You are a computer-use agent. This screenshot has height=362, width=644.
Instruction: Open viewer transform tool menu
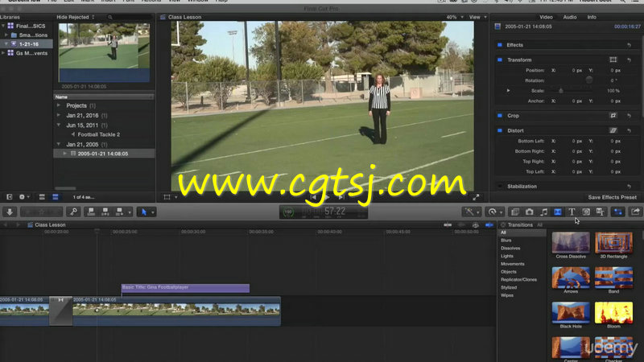coord(170,197)
